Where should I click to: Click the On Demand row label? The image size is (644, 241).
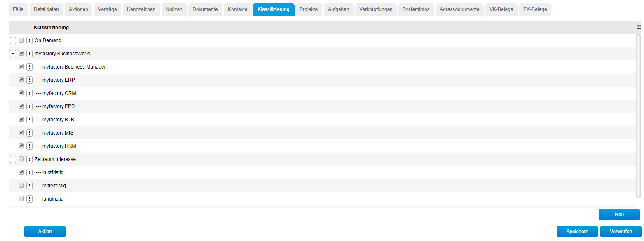(x=48, y=40)
